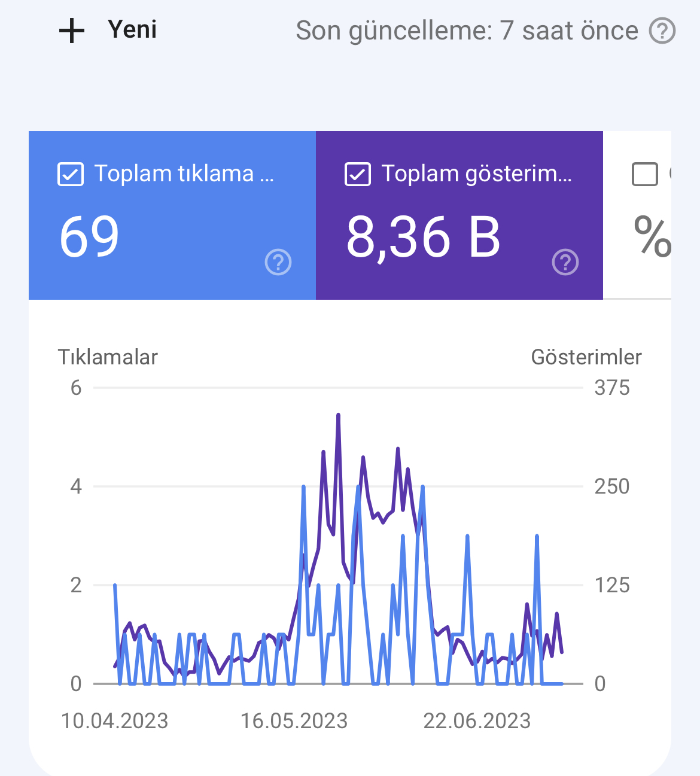This screenshot has width=700, height=776.
Task: Click Son güncelleme: 7 saat önce text
Action: 467,31
